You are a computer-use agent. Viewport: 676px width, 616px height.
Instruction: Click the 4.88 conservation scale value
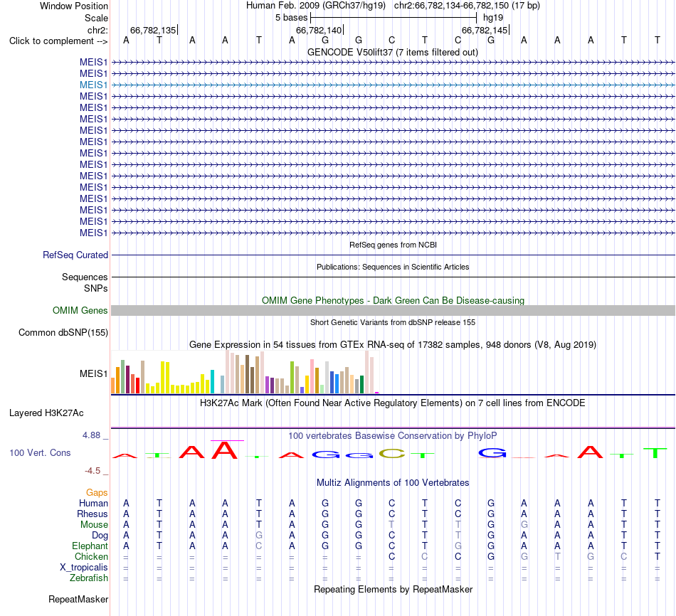tap(91, 435)
